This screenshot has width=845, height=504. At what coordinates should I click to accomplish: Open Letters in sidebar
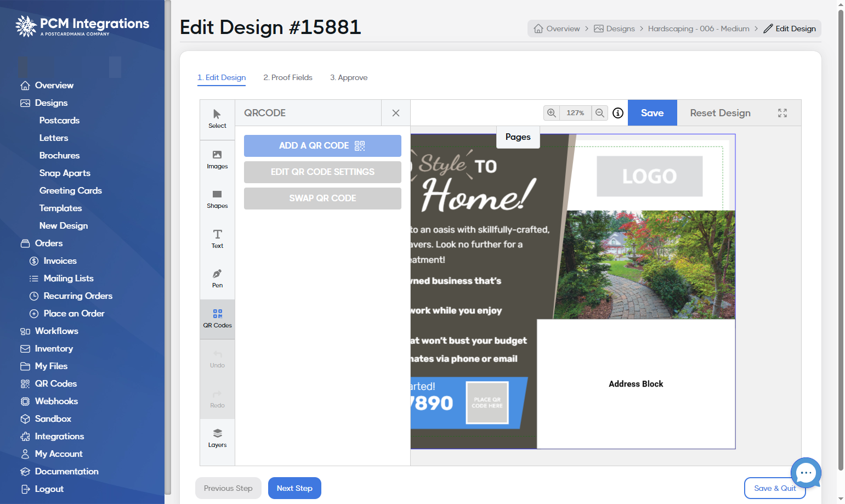point(54,138)
